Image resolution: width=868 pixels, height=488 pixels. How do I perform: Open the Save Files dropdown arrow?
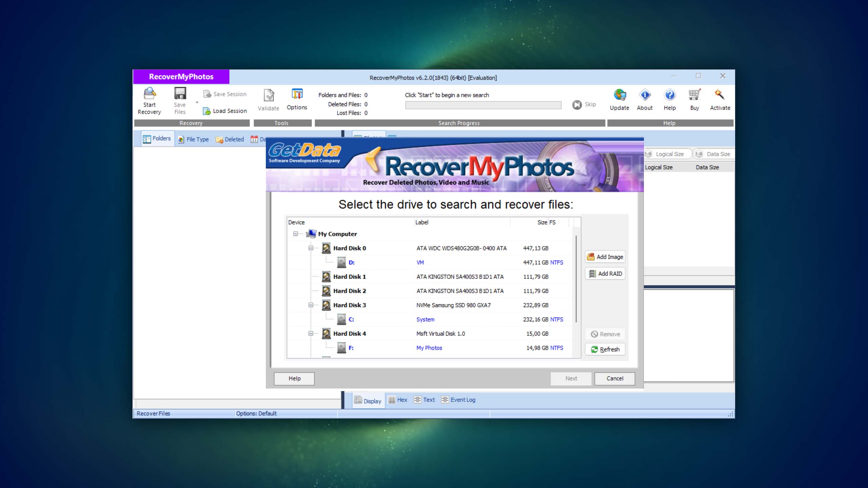point(197,103)
